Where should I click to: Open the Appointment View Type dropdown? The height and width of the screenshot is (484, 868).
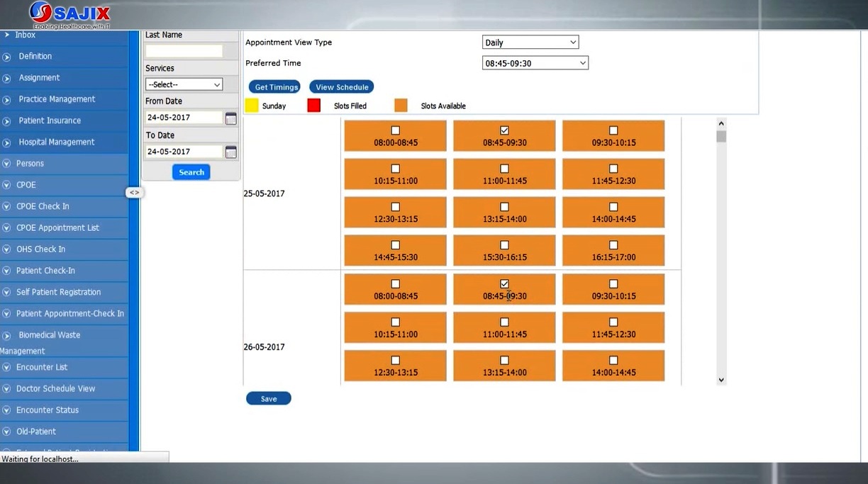click(x=530, y=43)
